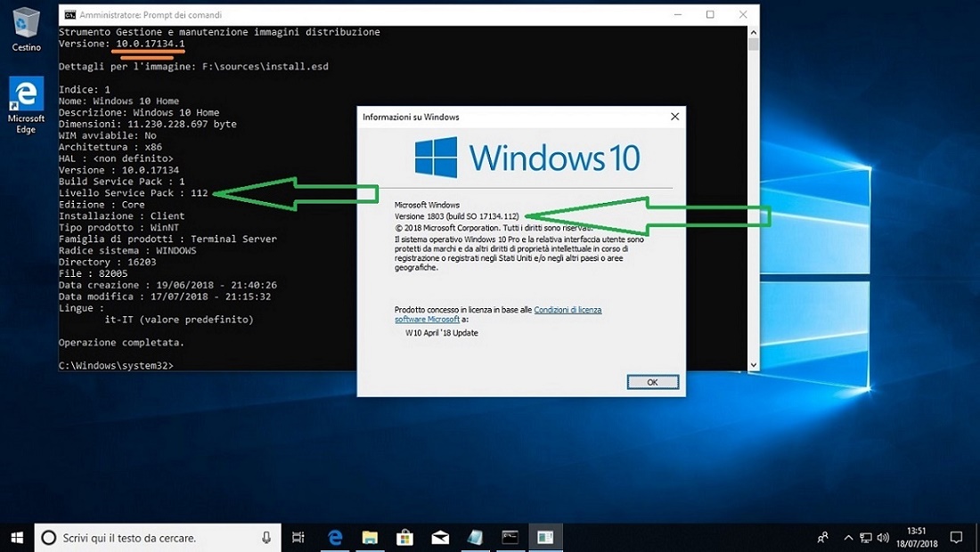
Task: Select the winver window taskbar icon
Action: click(545, 537)
